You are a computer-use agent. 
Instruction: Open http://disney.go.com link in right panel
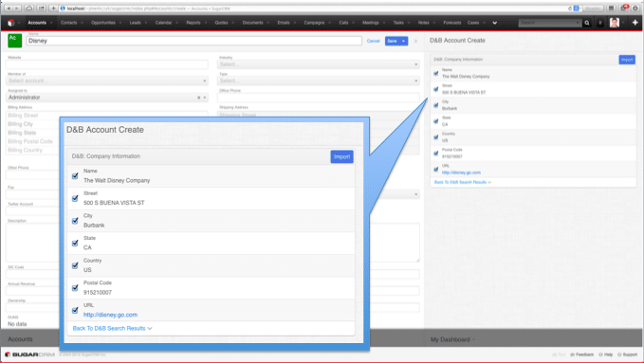tap(461, 172)
